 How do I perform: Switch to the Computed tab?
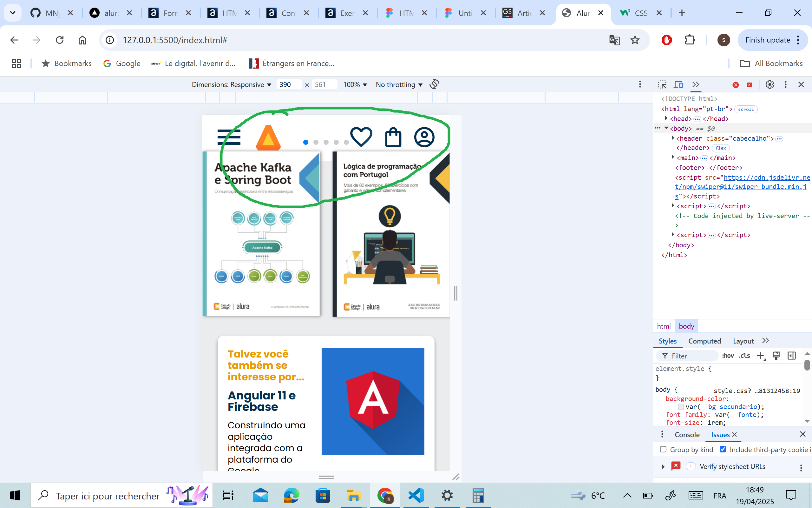(x=704, y=341)
